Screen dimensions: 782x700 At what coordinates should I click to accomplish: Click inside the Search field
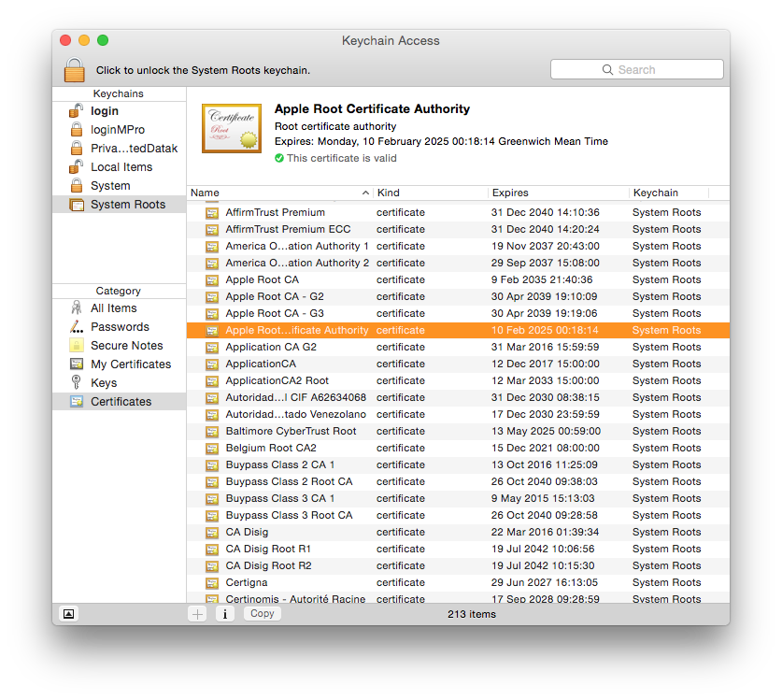[636, 68]
